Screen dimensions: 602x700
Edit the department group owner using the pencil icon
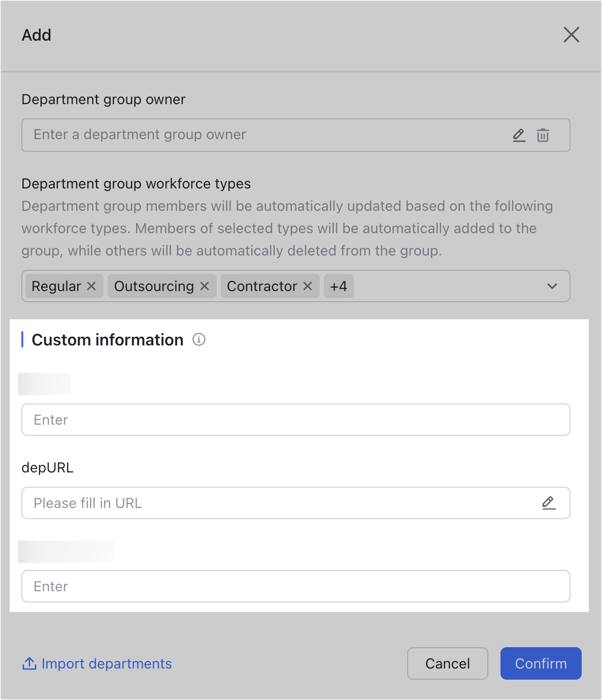tap(519, 135)
